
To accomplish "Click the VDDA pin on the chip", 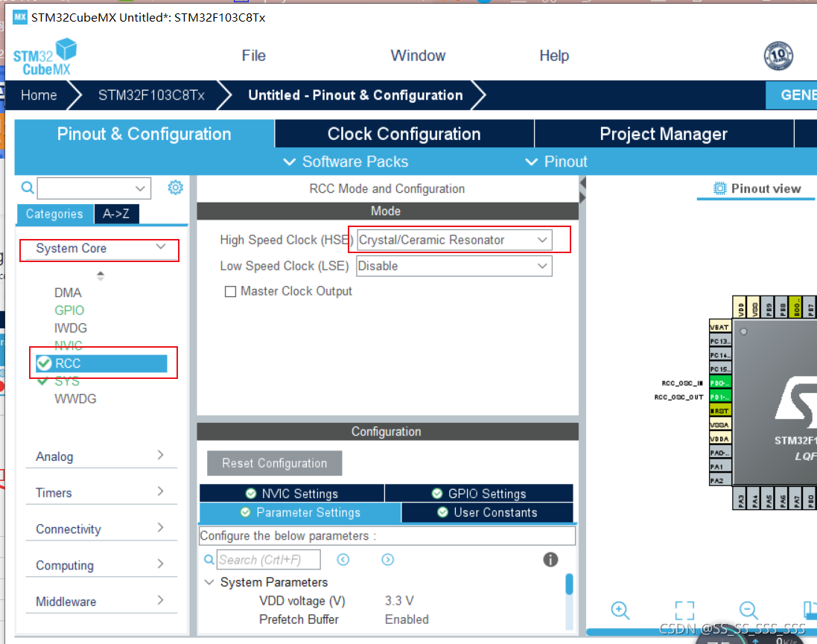I will (720, 439).
